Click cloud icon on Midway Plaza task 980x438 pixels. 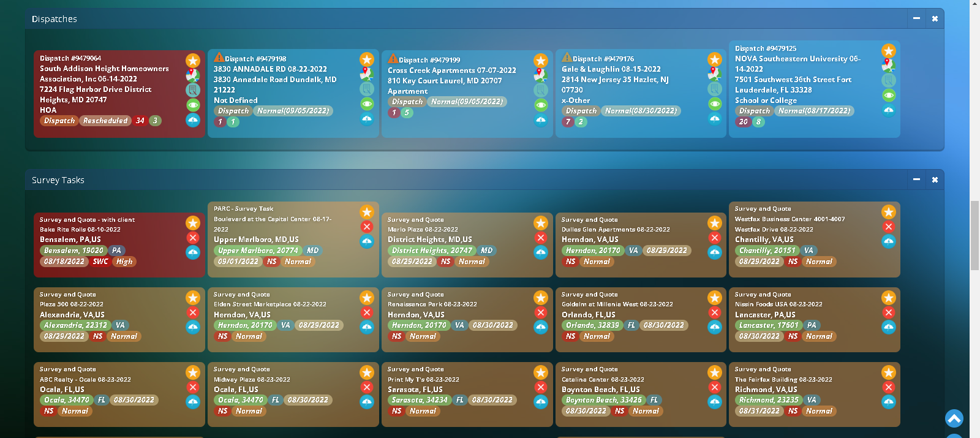367,402
